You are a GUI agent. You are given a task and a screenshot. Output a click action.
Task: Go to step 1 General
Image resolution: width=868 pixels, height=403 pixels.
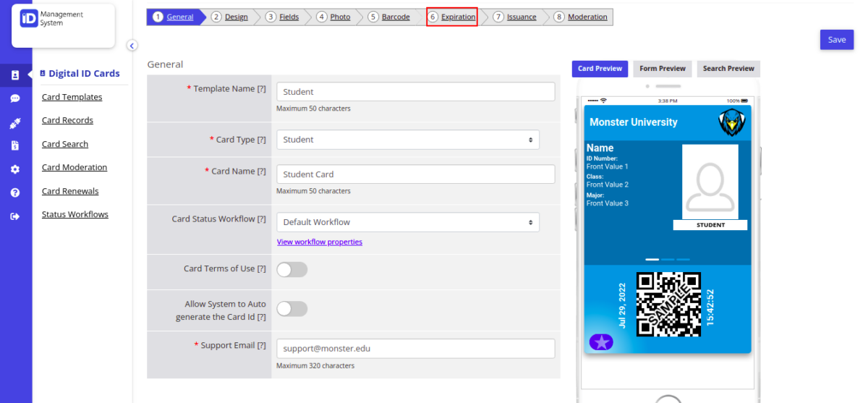(x=174, y=17)
